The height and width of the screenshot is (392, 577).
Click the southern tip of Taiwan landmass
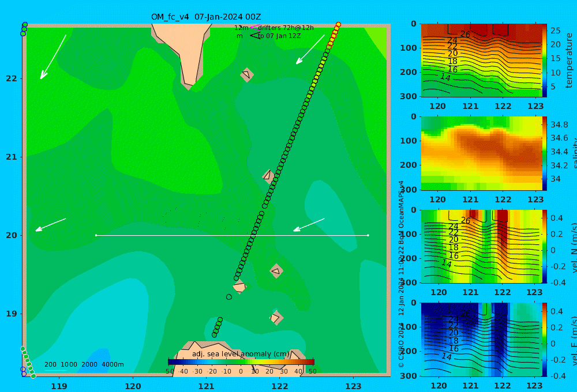(x=189, y=85)
